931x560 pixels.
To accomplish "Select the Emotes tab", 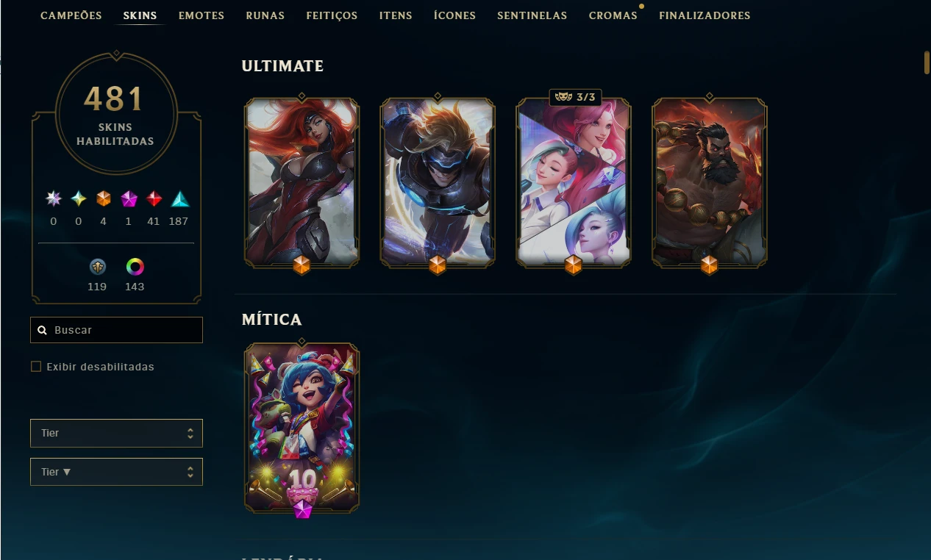I will click(x=201, y=15).
